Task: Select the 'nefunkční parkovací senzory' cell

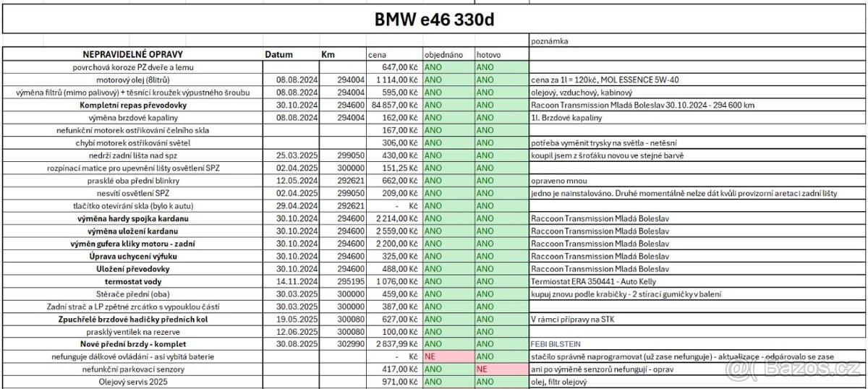Action: pyautogui.click(x=132, y=369)
